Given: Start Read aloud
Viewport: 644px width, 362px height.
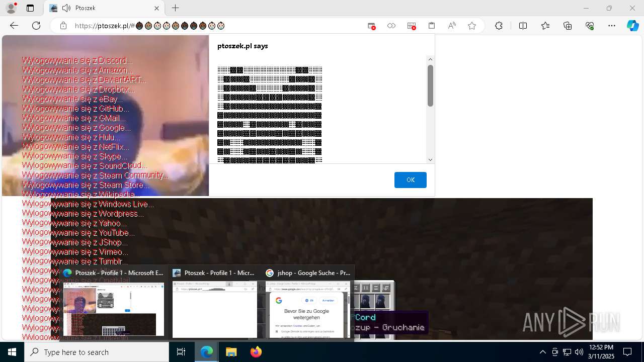Looking at the screenshot, I should click(x=452, y=26).
